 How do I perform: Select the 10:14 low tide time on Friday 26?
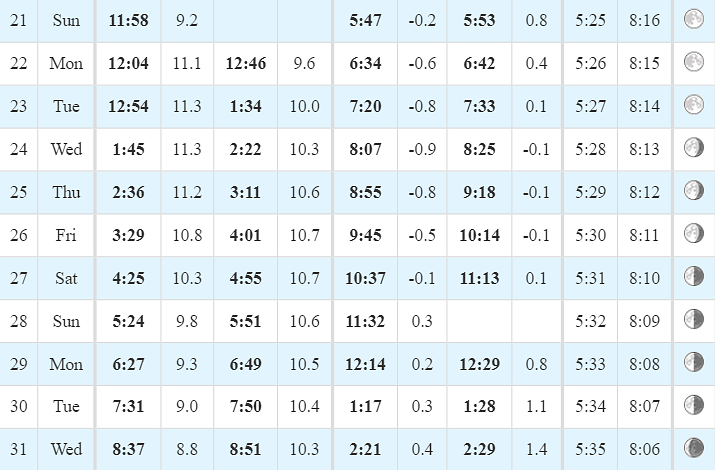pos(479,235)
